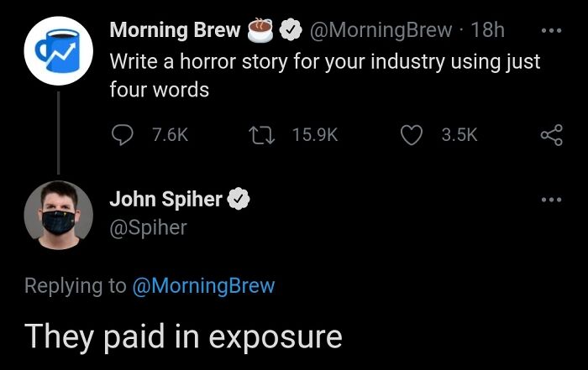Click Morning Brew's verified checkmark badge

coord(291,31)
